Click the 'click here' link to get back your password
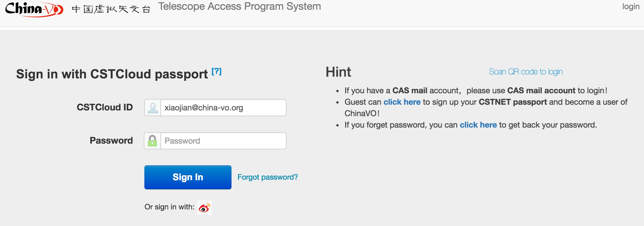 pos(478,125)
